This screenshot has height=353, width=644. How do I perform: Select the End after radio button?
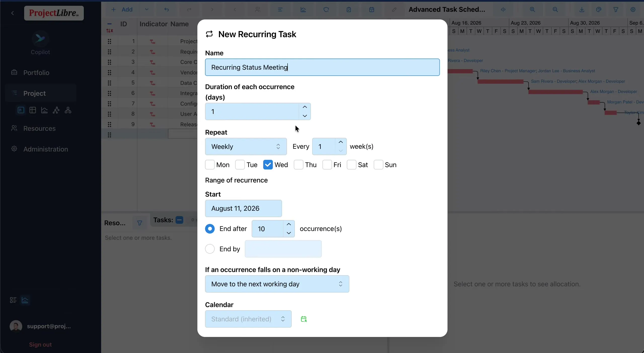click(210, 229)
